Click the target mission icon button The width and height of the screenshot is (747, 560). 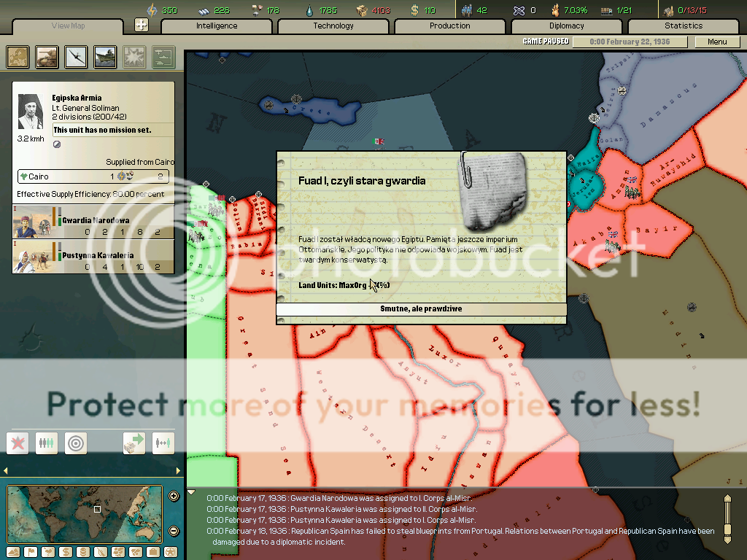(76, 443)
